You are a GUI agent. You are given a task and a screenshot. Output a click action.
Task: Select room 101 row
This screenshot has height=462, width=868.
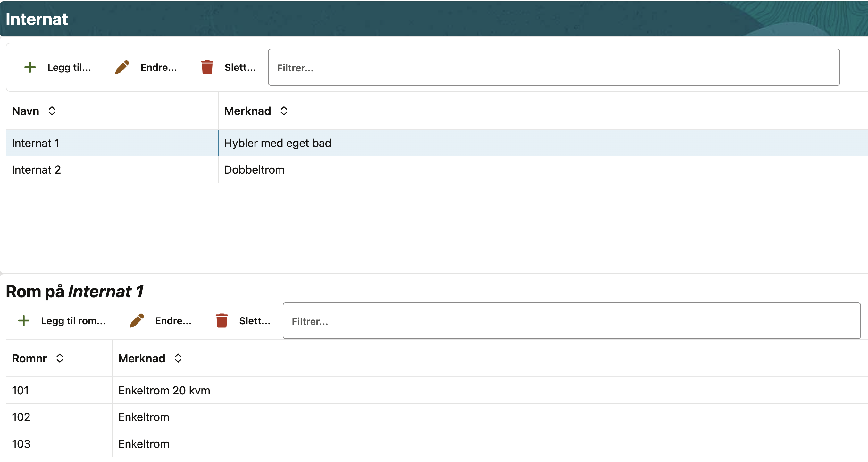[x=59, y=390]
